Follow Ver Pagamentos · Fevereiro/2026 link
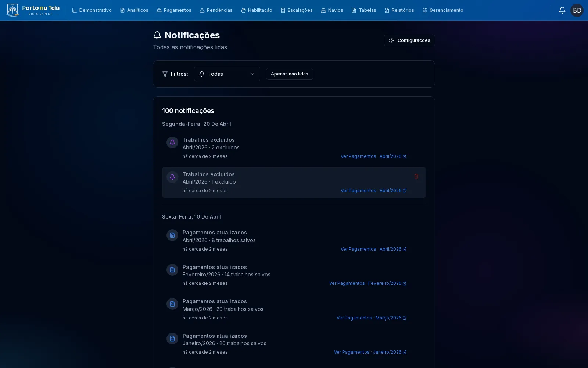The image size is (588, 368). (x=368, y=283)
